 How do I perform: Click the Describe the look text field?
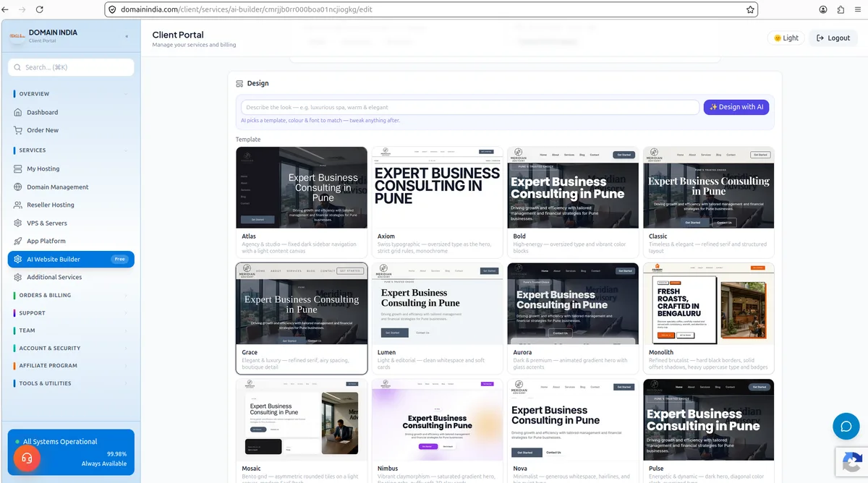tap(470, 107)
